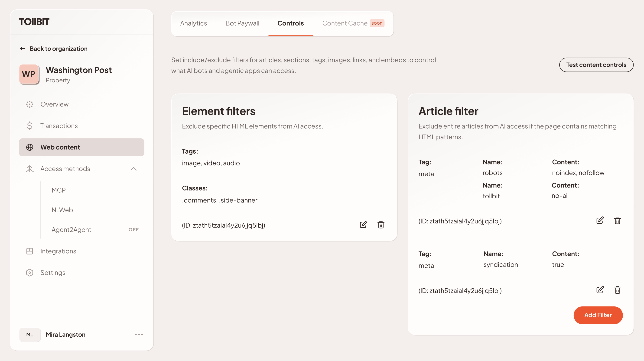The height and width of the screenshot is (361, 644).
Task: Edit the robots meta article filter
Action: click(600, 220)
